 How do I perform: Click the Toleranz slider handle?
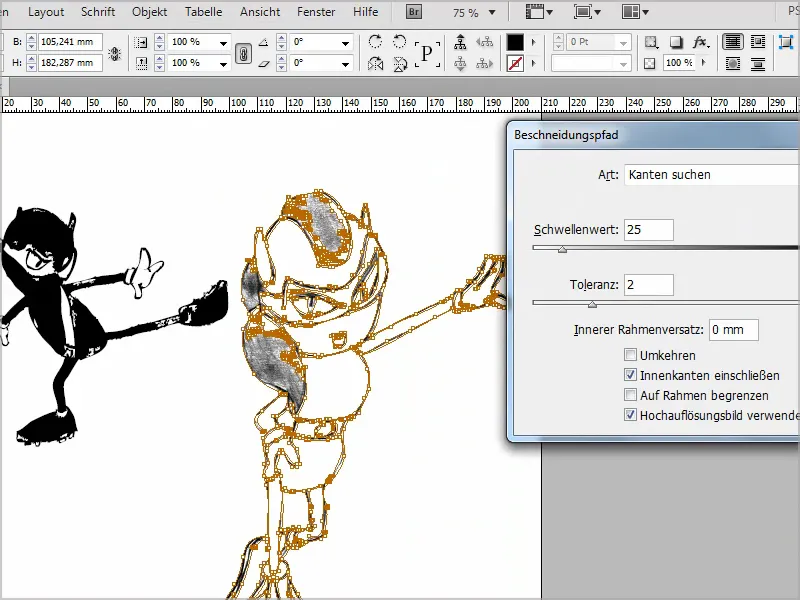point(592,304)
